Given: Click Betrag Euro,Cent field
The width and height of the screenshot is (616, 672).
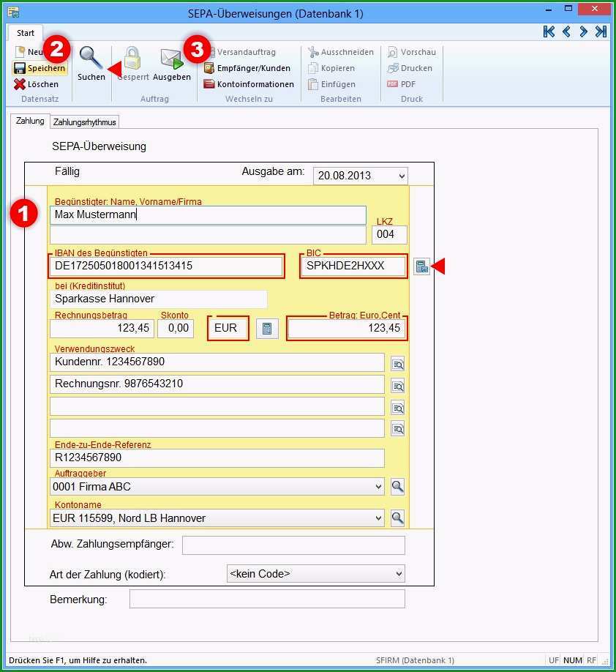Looking at the screenshot, I should tap(347, 328).
